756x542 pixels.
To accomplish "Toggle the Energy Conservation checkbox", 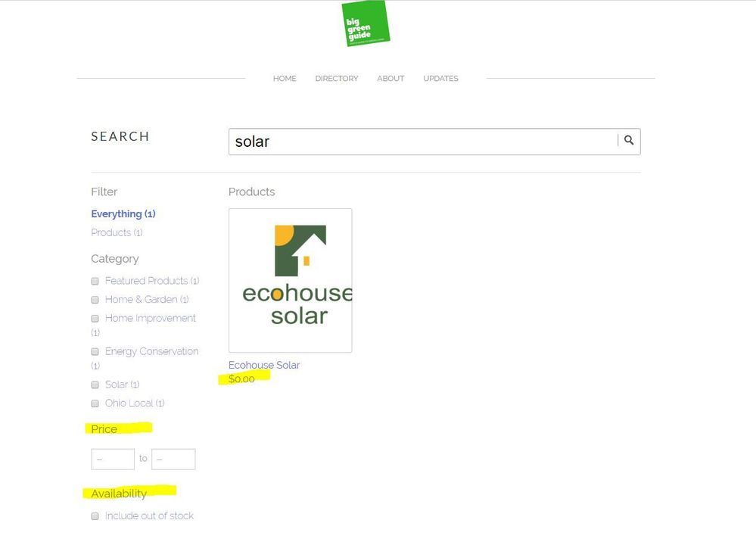I will coord(95,352).
